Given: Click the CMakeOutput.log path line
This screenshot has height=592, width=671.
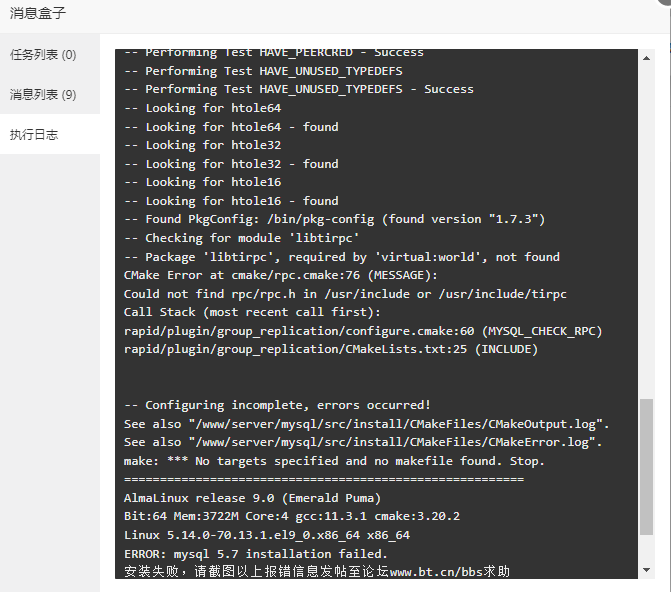Looking at the screenshot, I should coord(366,424).
